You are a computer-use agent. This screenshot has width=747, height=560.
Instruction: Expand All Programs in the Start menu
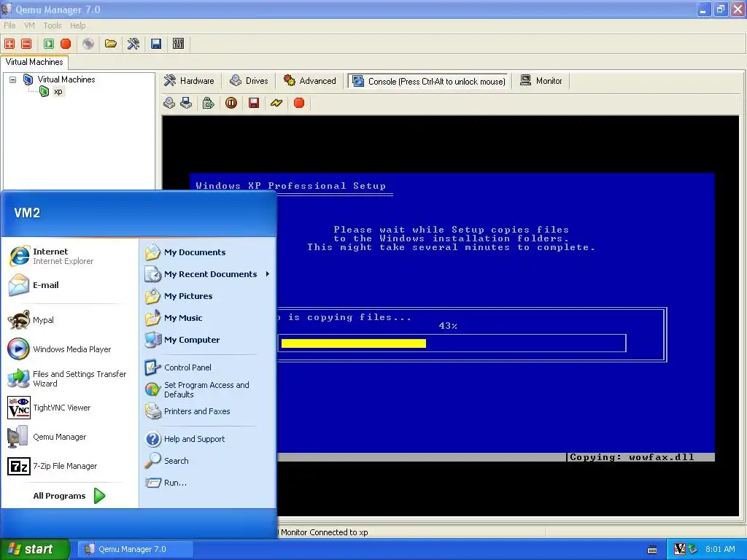pos(70,496)
